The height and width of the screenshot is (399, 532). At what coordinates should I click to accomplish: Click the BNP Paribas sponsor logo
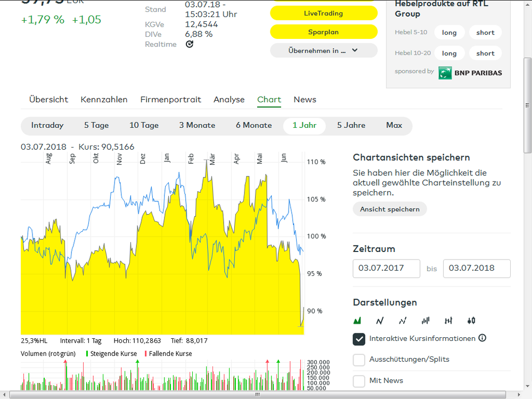point(470,72)
